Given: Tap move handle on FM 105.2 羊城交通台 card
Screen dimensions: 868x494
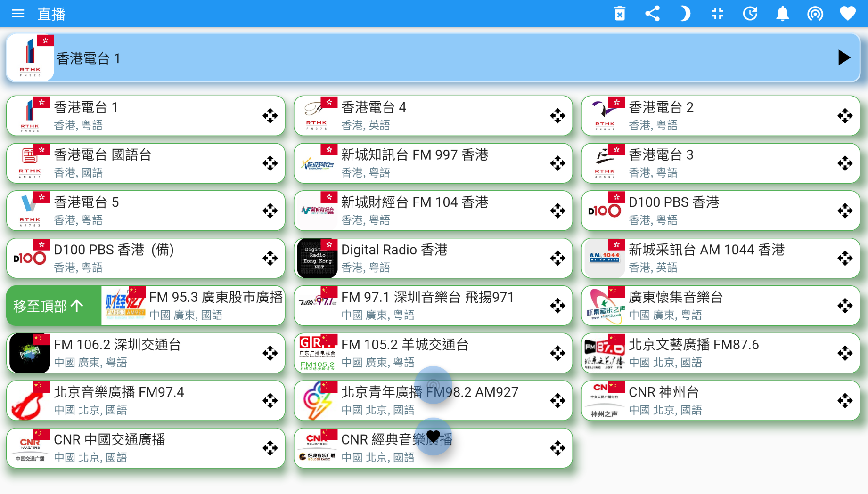Looking at the screenshot, I should pyautogui.click(x=557, y=353).
